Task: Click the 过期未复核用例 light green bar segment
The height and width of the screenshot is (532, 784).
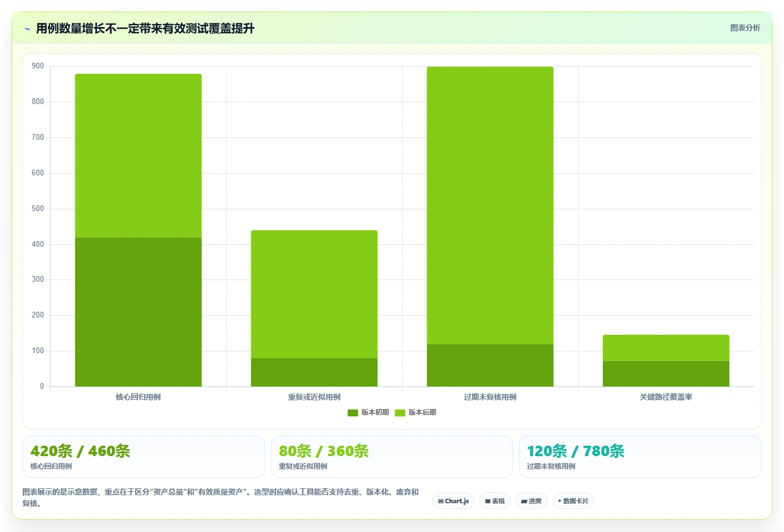Action: point(490,205)
